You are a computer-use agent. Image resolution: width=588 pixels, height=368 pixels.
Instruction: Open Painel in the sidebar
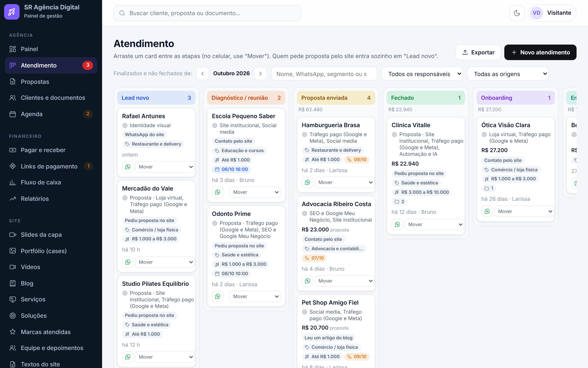point(51,49)
